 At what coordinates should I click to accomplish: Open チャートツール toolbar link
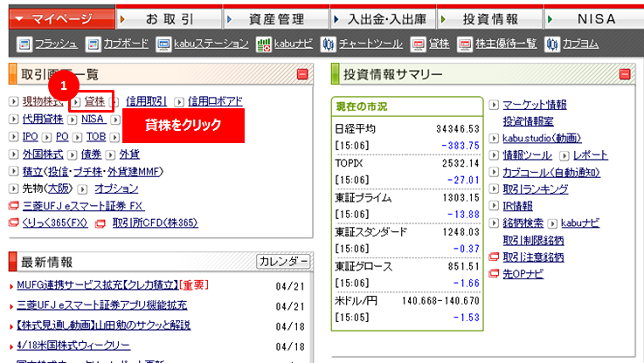click(x=370, y=44)
